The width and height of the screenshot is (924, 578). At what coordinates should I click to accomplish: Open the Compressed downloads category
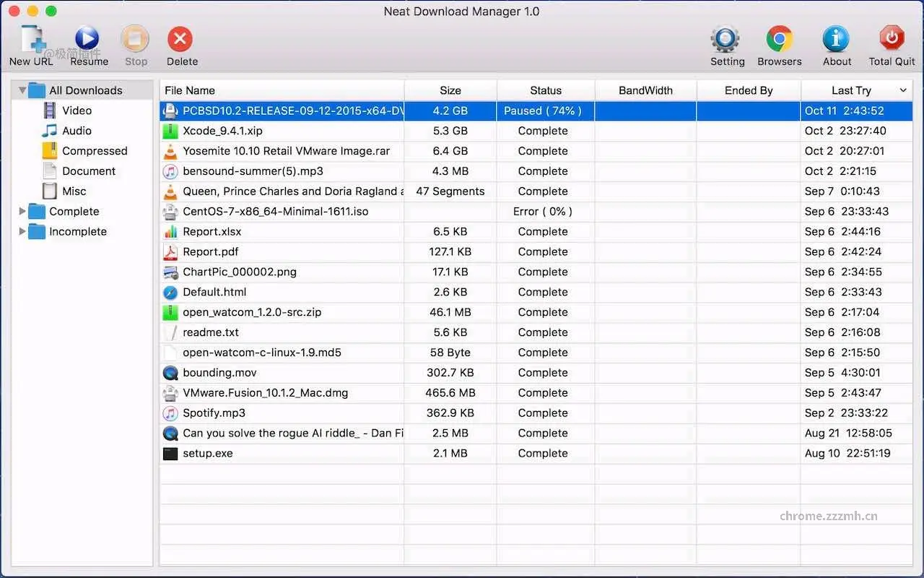pyautogui.click(x=93, y=151)
